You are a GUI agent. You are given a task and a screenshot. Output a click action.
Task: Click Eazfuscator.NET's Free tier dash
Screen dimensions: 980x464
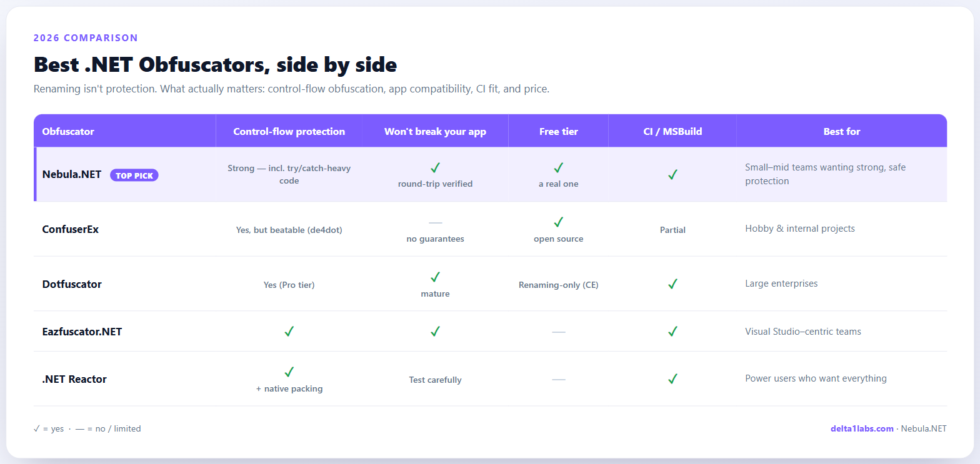559,332
